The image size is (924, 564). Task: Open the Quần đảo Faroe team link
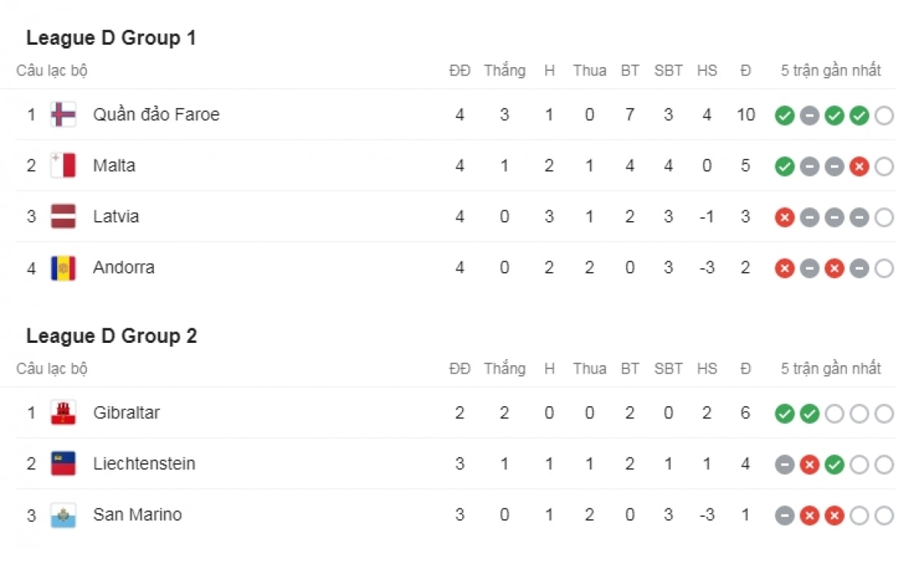tap(156, 115)
